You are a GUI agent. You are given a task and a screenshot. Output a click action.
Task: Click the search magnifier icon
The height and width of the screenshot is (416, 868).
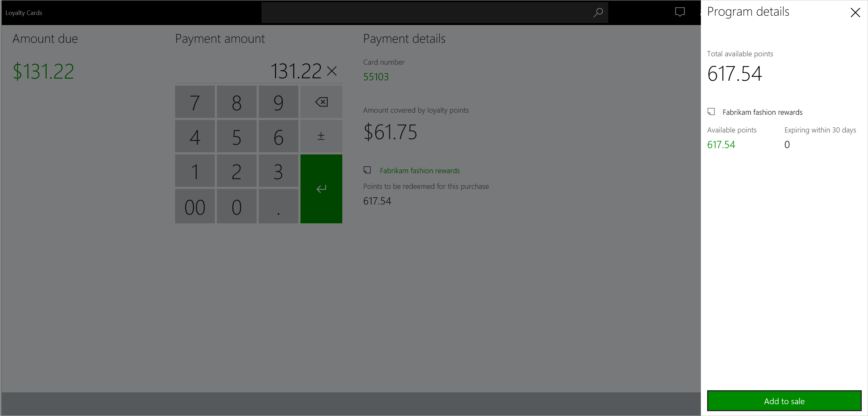pos(597,12)
